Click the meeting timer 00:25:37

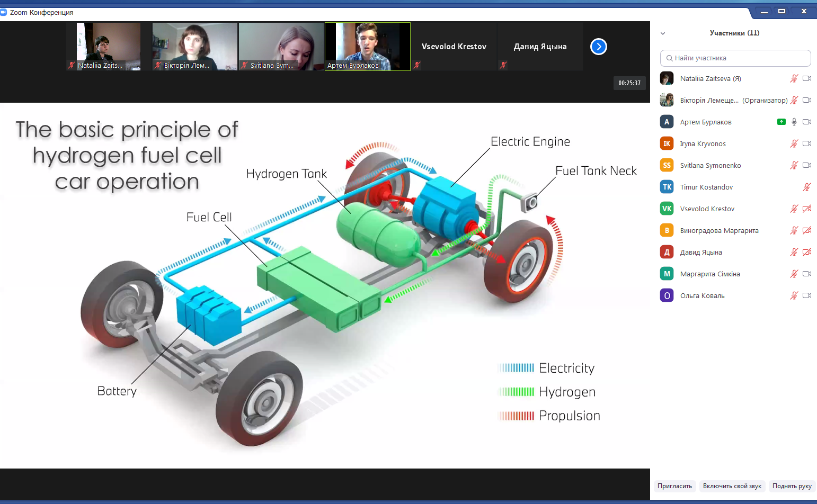[629, 83]
